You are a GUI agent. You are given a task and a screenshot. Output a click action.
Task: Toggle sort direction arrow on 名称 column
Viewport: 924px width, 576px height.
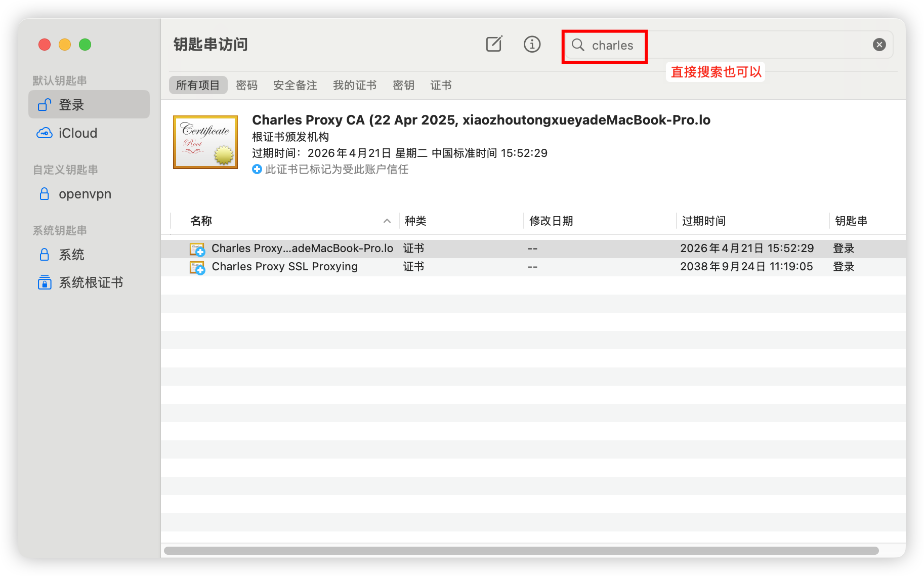(387, 221)
